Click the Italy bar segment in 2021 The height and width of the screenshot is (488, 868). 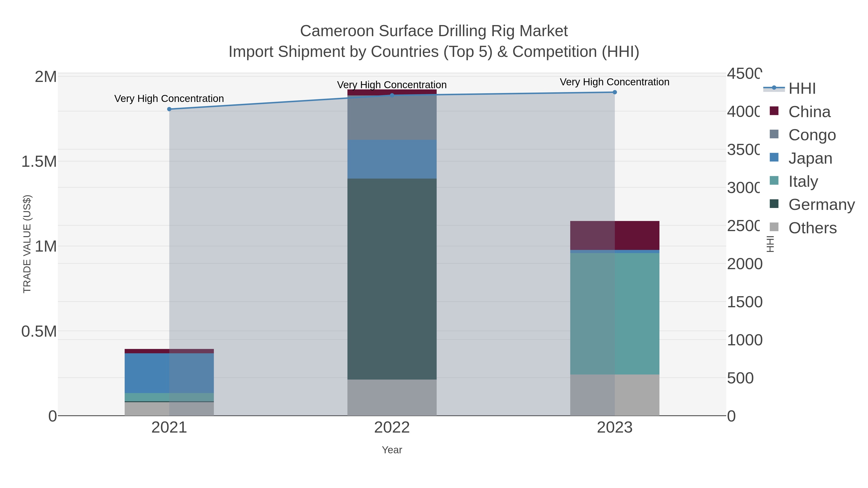tap(169, 397)
